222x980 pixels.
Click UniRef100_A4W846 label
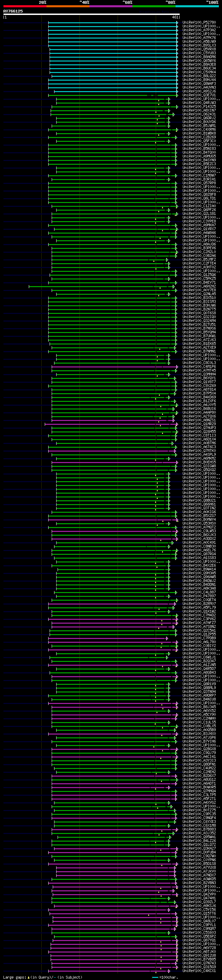[x=199, y=233]
